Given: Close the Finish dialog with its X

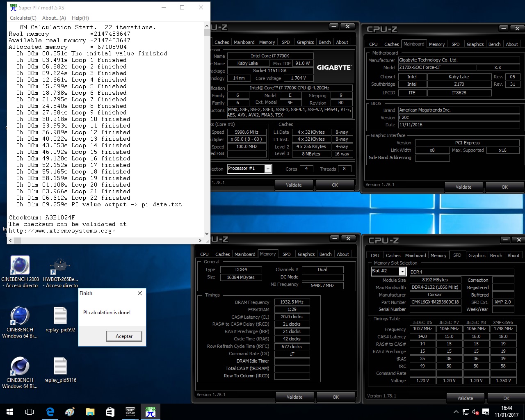Looking at the screenshot, I should click(140, 293).
